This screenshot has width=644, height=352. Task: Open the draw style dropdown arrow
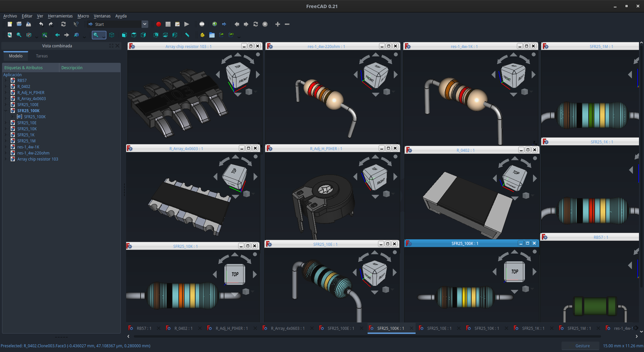tap(37, 36)
